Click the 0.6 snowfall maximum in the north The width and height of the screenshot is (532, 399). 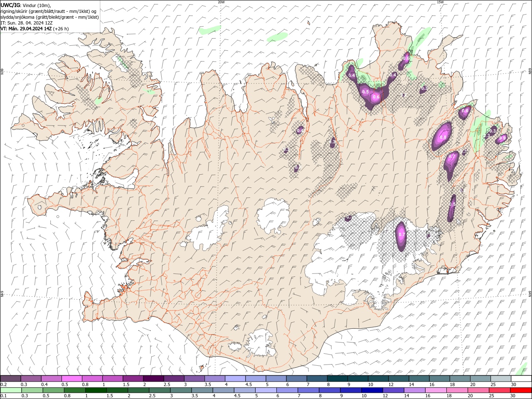point(376,97)
